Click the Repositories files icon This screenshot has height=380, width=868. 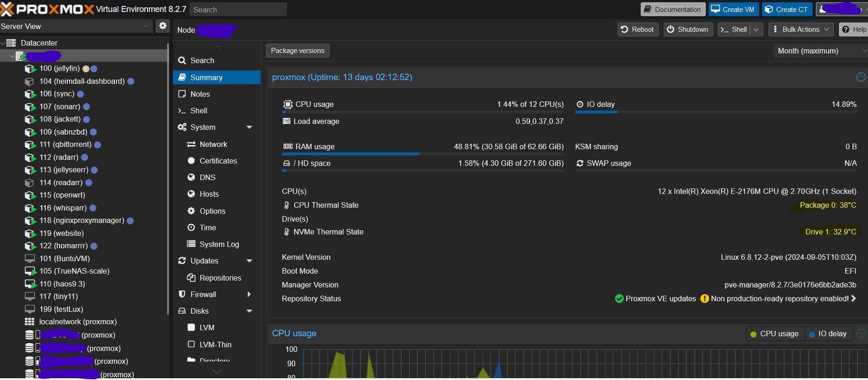tap(191, 278)
